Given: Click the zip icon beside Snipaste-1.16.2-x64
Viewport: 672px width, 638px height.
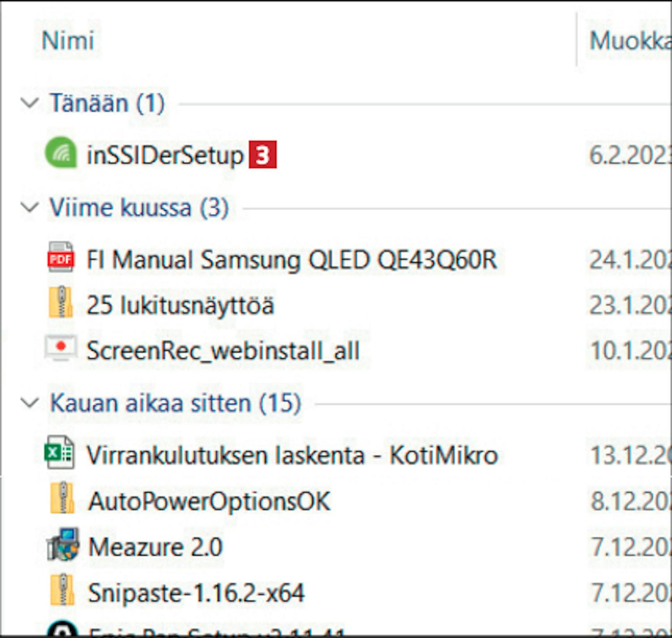Looking at the screenshot, I should coord(62,590).
